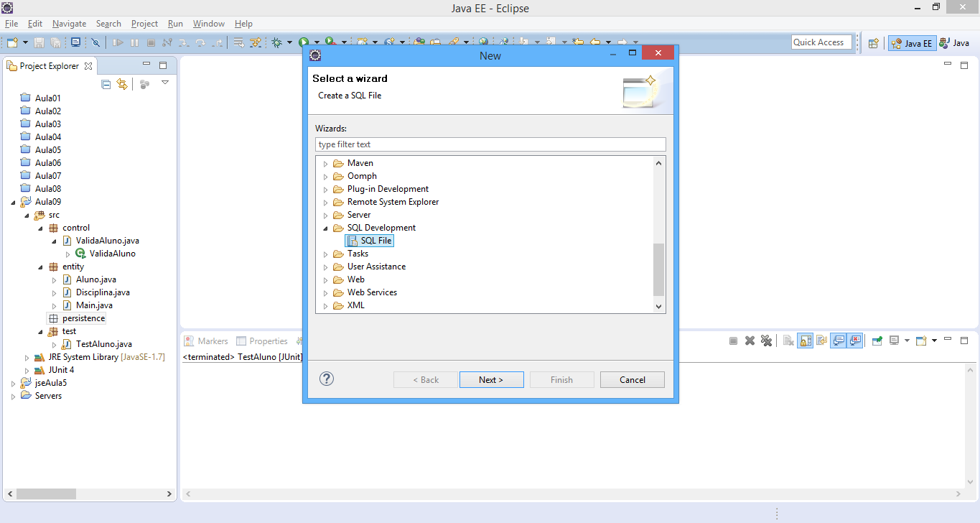Switch to the Properties tab
The image size is (980, 523).
tap(262, 341)
